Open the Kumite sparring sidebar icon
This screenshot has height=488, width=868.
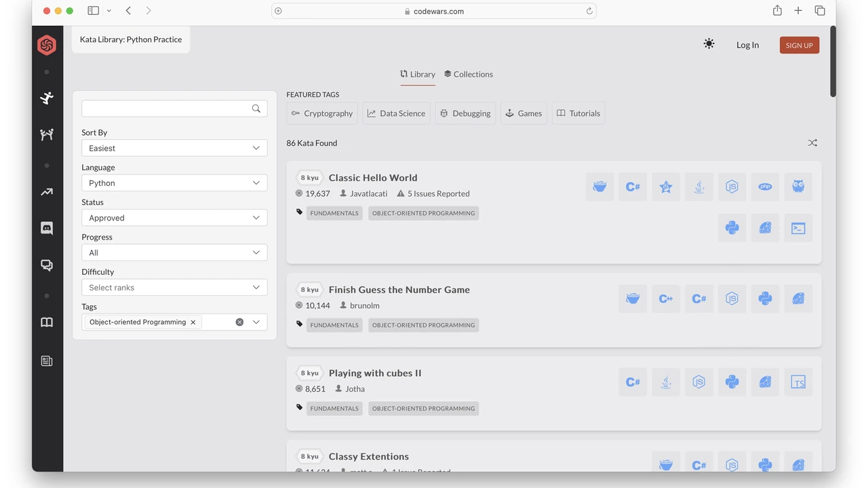[47, 134]
